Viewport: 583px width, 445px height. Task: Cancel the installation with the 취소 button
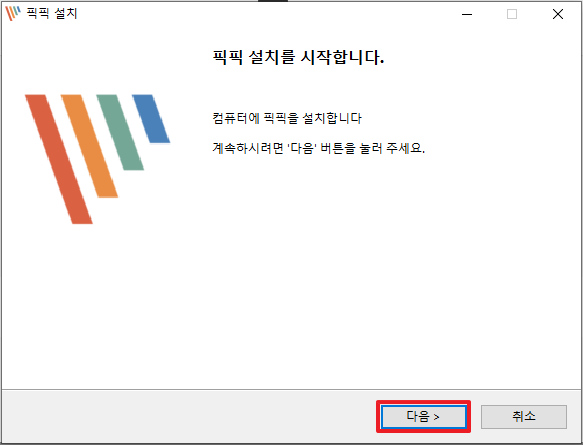coord(524,416)
